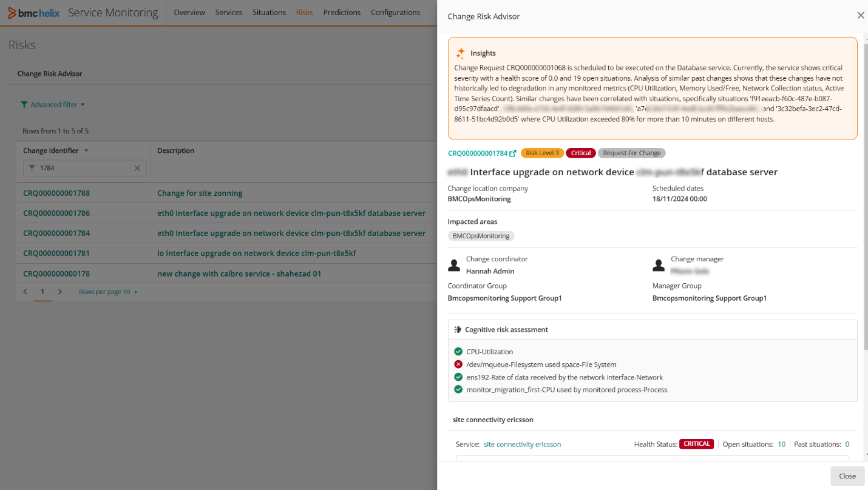Switch to the Situations tab
Viewport: 868px width, 490px height.
(x=269, y=13)
